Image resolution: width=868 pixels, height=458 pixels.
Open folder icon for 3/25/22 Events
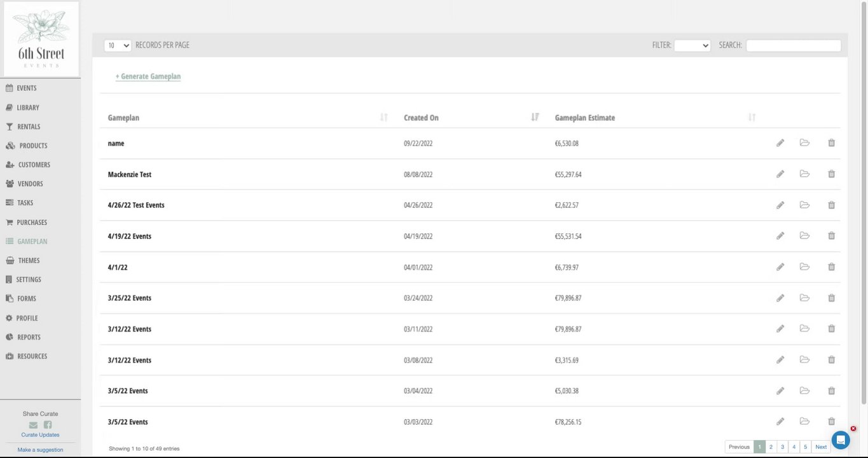[804, 298]
